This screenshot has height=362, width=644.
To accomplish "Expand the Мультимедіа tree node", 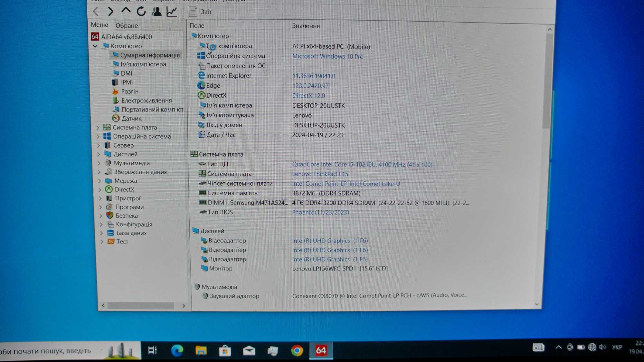I will (99, 163).
